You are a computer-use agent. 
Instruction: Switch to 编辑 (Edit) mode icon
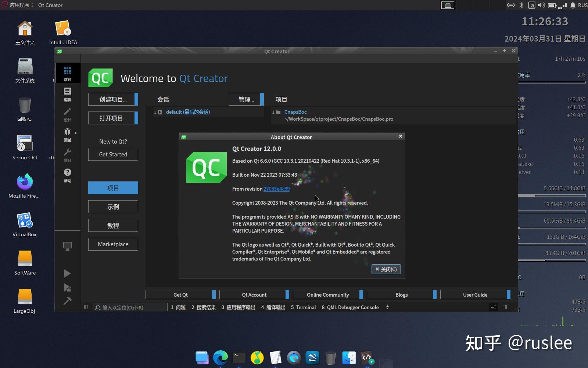click(67, 94)
